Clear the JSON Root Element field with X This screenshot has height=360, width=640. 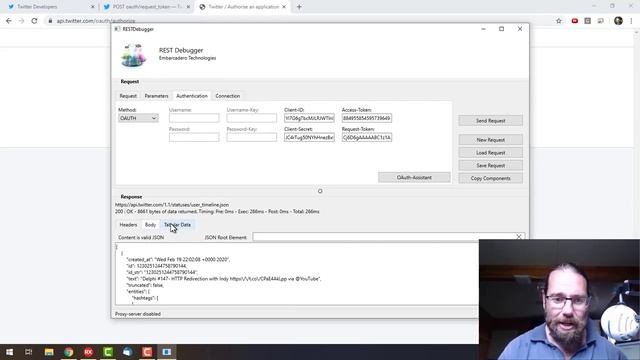519,237
